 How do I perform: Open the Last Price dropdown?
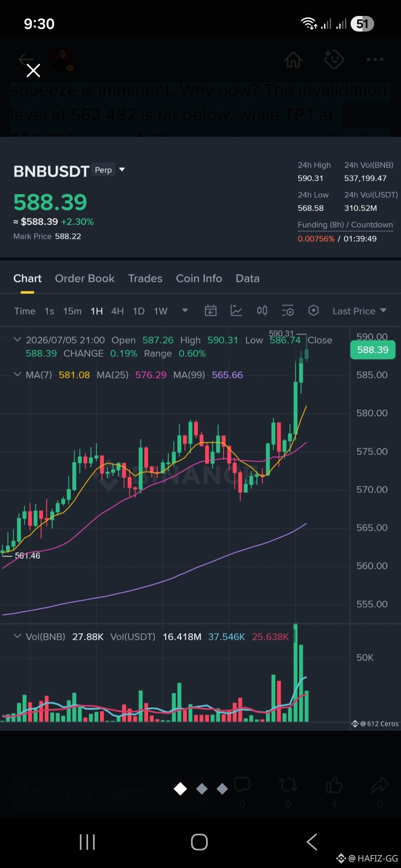click(x=359, y=311)
